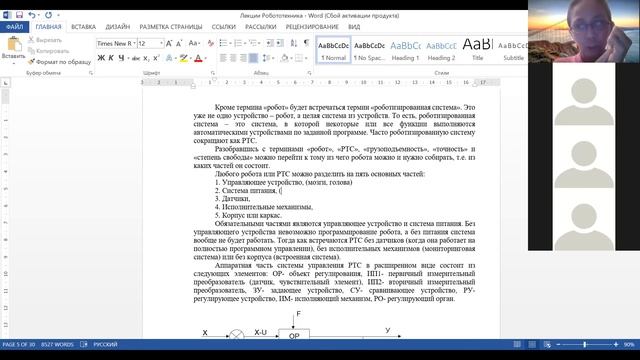Copy selection with Копировать

[48, 51]
